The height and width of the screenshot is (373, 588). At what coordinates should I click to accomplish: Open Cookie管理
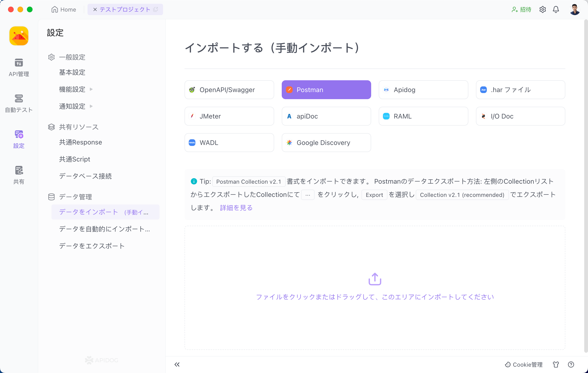click(x=524, y=365)
